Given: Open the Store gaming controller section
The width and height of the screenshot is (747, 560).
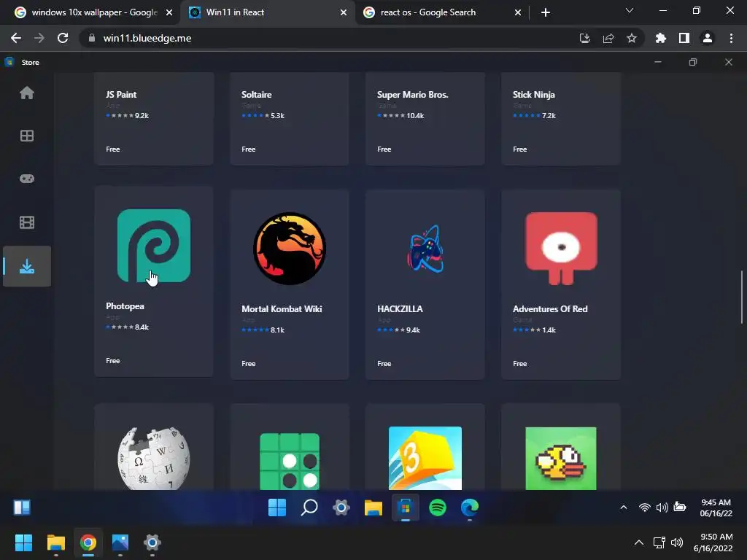Looking at the screenshot, I should click(27, 179).
